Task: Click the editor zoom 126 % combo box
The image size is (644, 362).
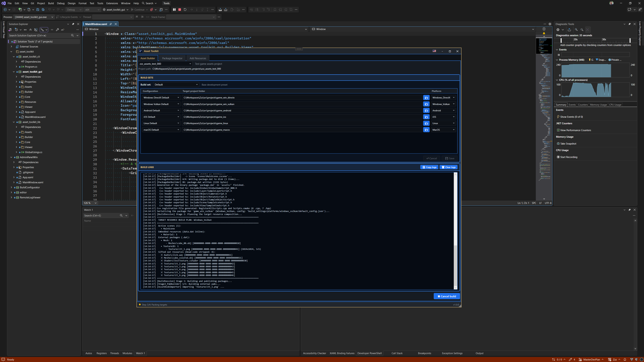Action: [90, 203]
